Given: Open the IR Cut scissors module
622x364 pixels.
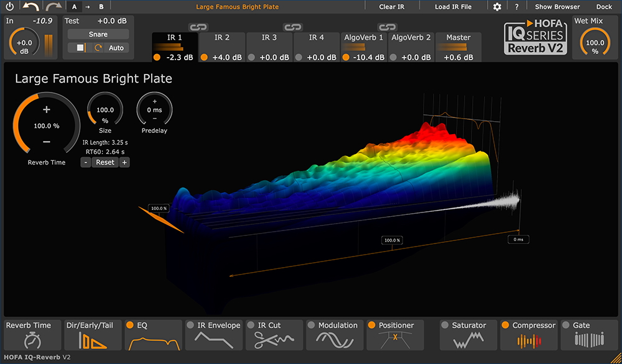Looking at the screenshot, I should (x=272, y=335).
